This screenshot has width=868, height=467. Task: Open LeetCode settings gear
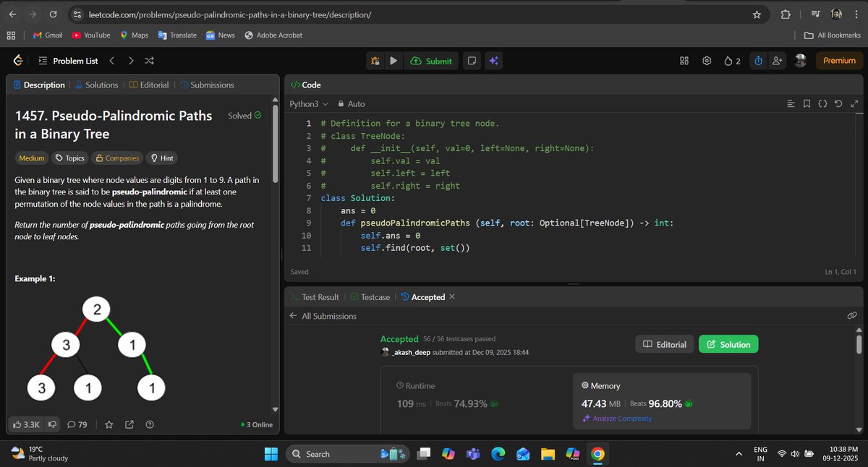707,61
